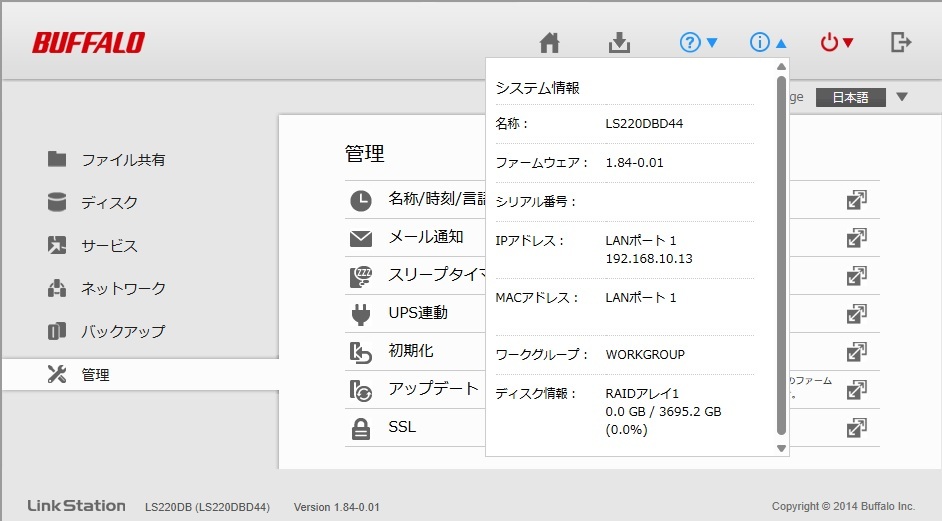The width and height of the screenshot is (942, 521).
Task: Expand the 日本語 language selector arrow
Action: pos(901,97)
